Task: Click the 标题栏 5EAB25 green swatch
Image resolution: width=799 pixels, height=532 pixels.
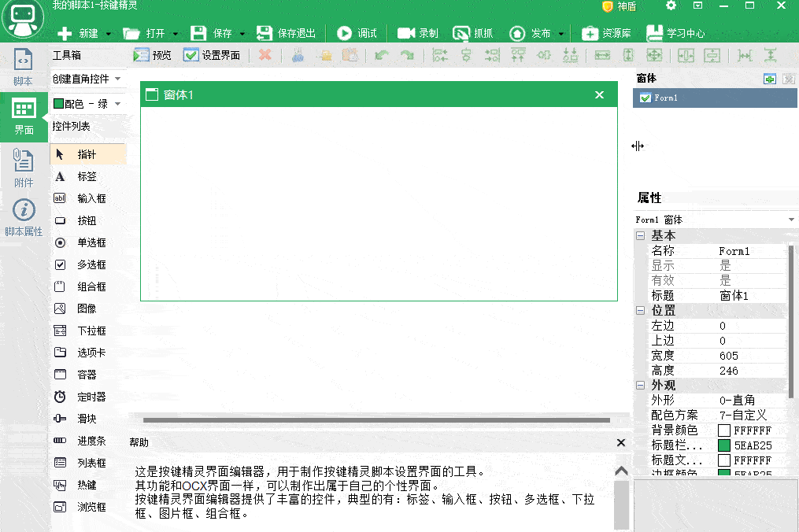Action: point(724,445)
